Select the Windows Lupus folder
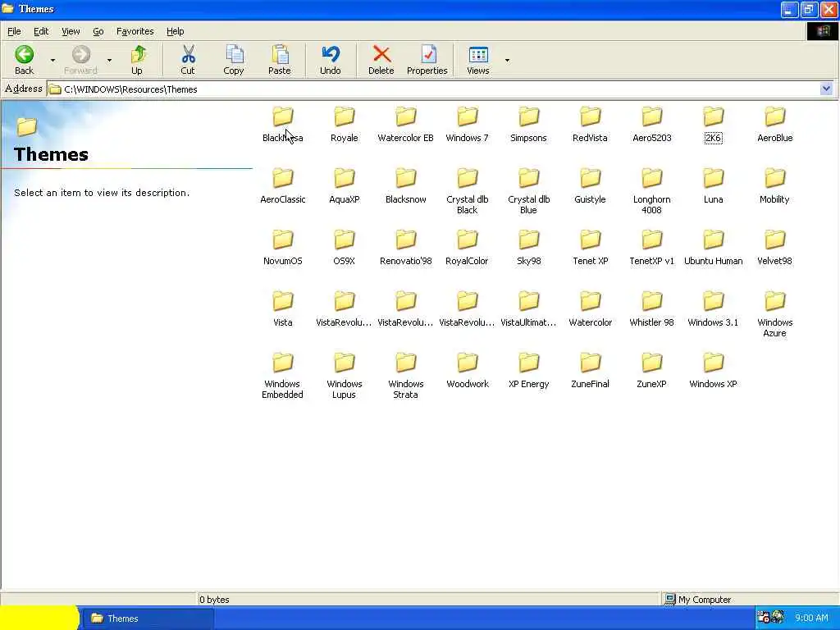 click(344, 376)
